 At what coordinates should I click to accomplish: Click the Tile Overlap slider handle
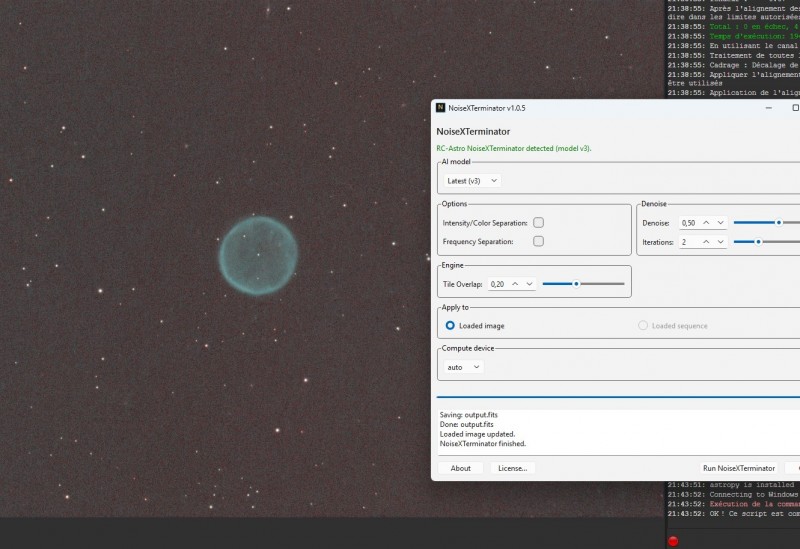coord(576,284)
